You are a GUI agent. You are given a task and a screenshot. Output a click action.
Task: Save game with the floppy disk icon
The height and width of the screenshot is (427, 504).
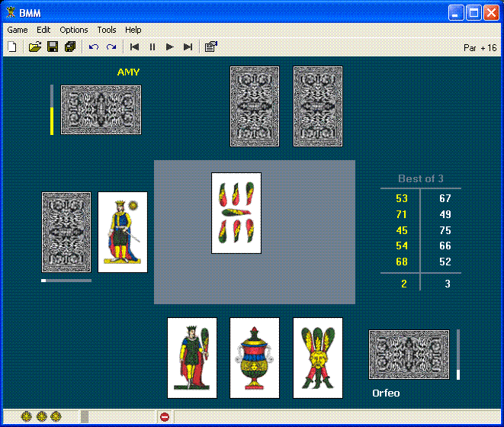tap(53, 47)
